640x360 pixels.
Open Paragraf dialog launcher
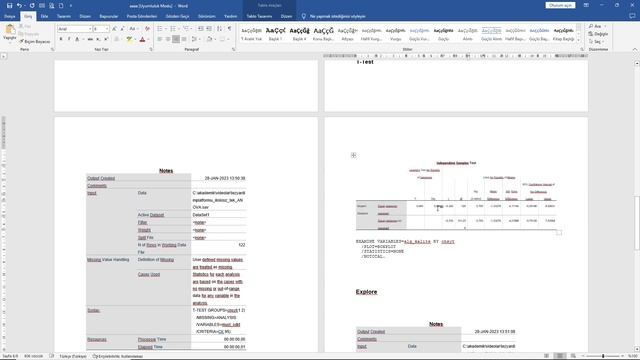click(233, 49)
